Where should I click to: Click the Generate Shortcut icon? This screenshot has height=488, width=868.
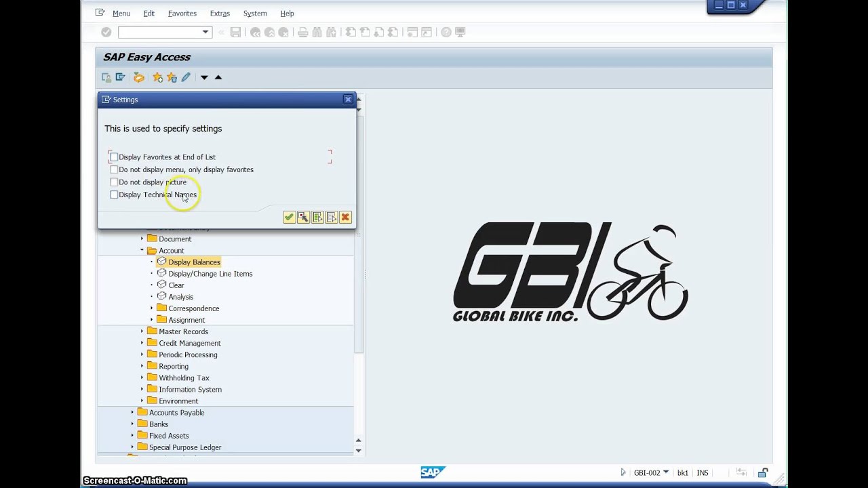pyautogui.click(x=427, y=32)
